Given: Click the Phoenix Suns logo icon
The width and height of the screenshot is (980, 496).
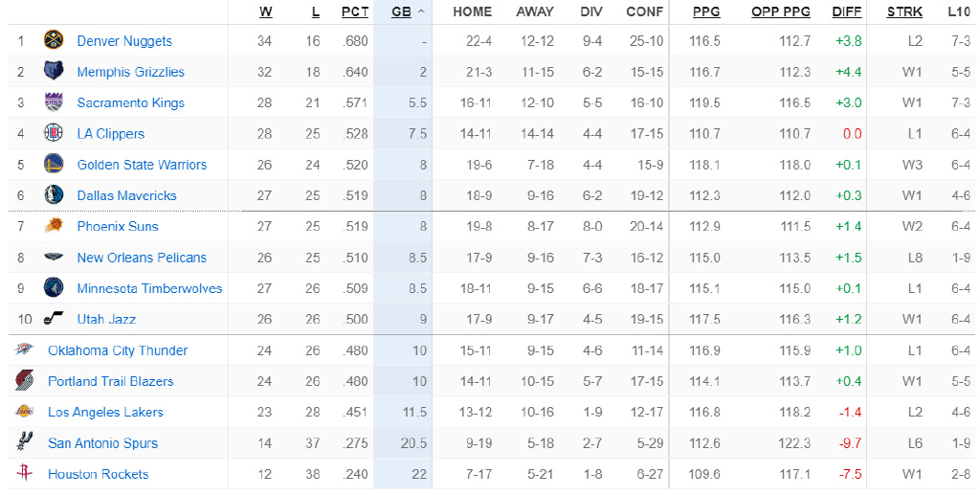Looking at the screenshot, I should click(x=53, y=227).
